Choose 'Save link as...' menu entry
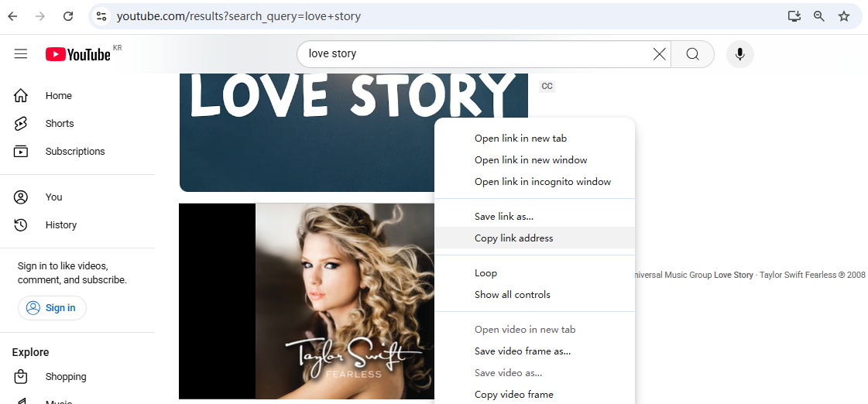The width and height of the screenshot is (868, 404). click(x=534, y=217)
